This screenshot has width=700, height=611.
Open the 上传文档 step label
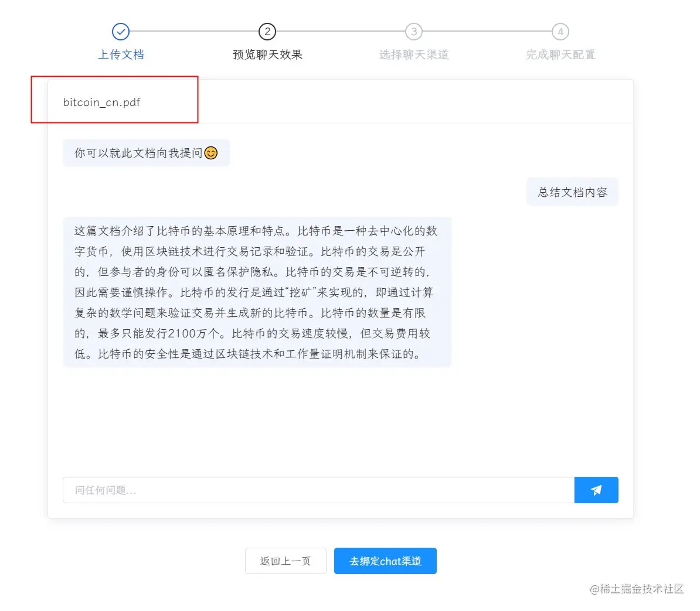click(121, 54)
